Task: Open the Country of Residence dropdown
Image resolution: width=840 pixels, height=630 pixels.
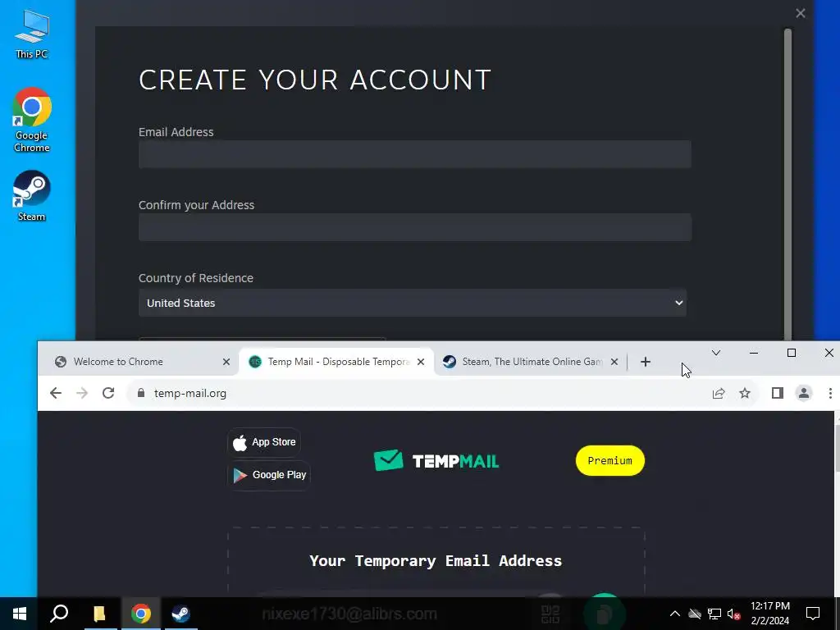Action: (x=412, y=303)
